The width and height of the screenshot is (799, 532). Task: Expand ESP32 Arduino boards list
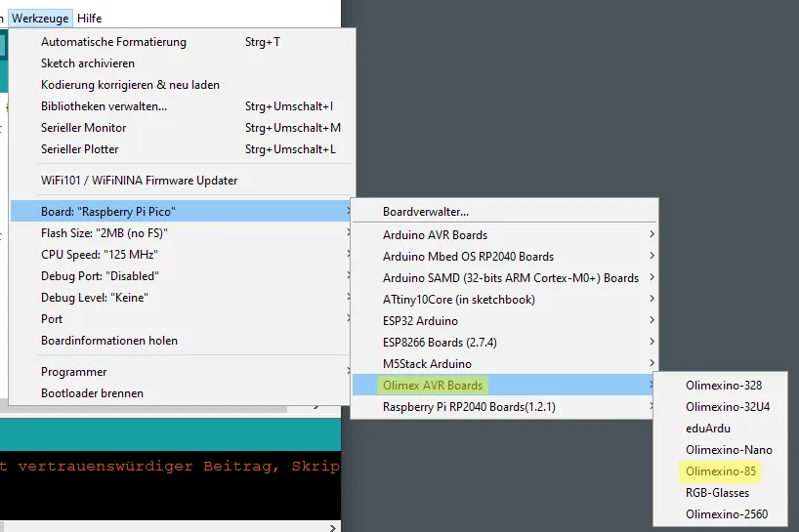click(x=420, y=321)
